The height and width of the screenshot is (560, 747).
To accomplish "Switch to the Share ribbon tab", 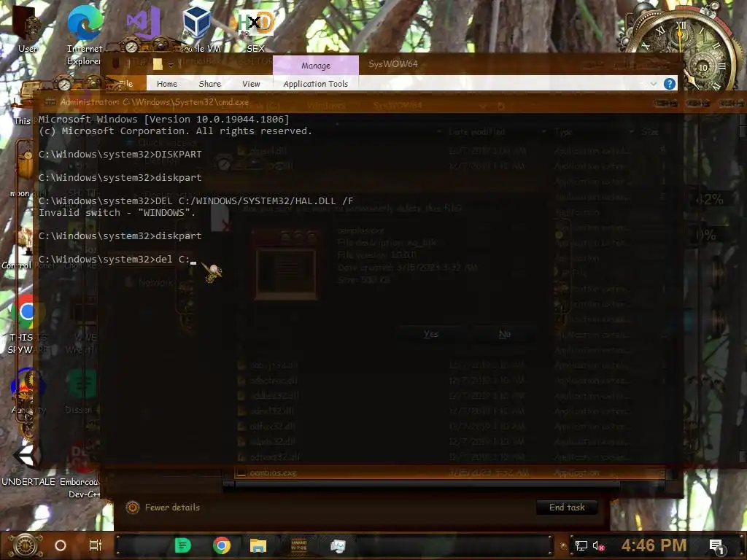I will (209, 84).
